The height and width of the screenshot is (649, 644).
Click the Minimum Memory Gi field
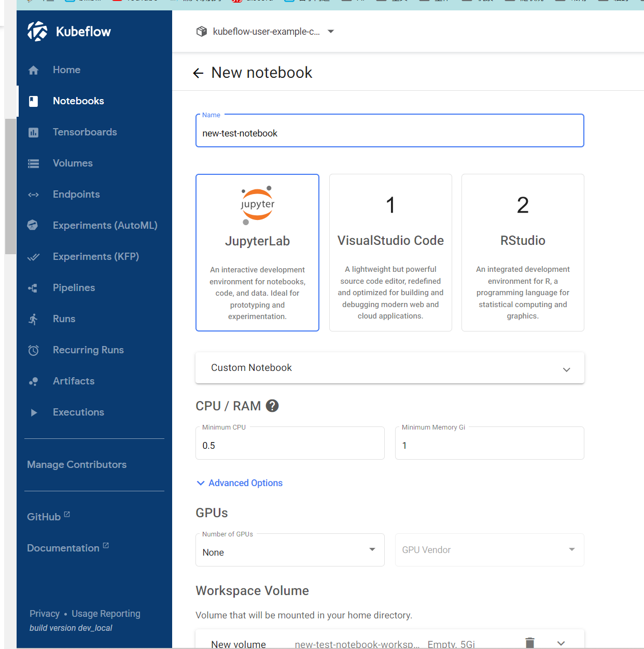click(x=489, y=443)
